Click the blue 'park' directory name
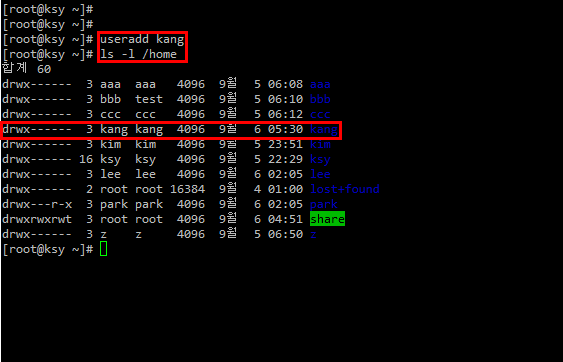The image size is (563, 362). 324,205
